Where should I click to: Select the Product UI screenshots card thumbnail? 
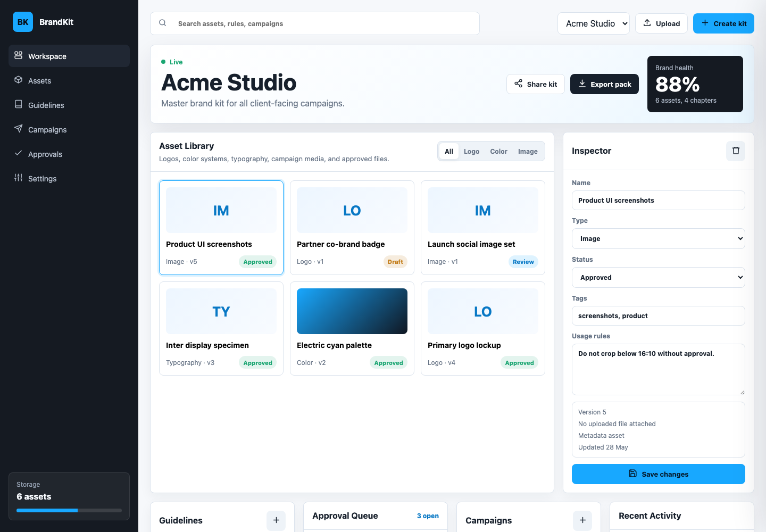click(221, 210)
